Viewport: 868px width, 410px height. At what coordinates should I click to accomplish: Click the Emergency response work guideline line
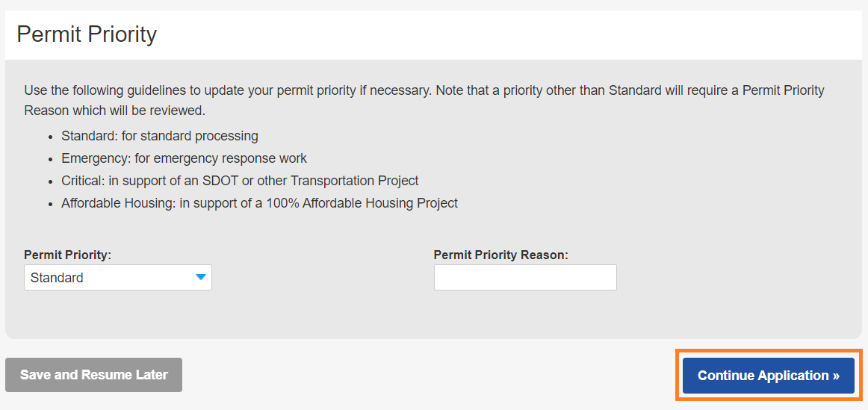click(x=184, y=158)
